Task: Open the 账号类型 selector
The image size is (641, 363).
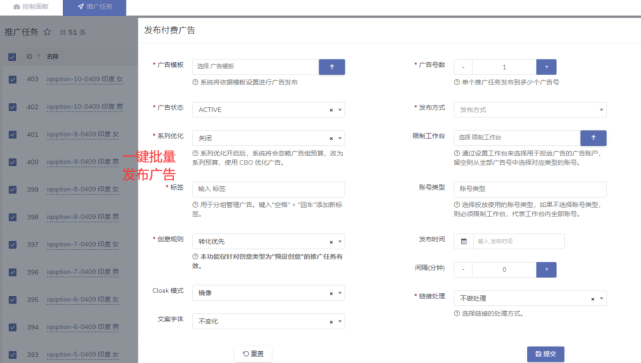Action: pos(530,189)
